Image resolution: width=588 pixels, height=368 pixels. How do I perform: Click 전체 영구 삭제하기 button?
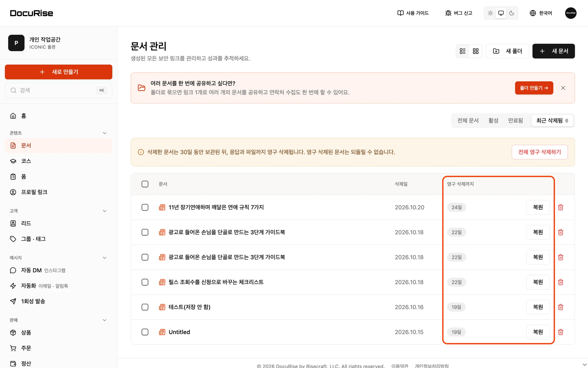(539, 152)
